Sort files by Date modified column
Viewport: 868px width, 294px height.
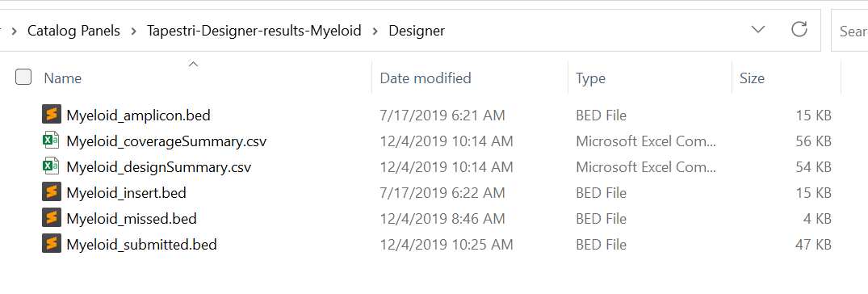point(426,78)
